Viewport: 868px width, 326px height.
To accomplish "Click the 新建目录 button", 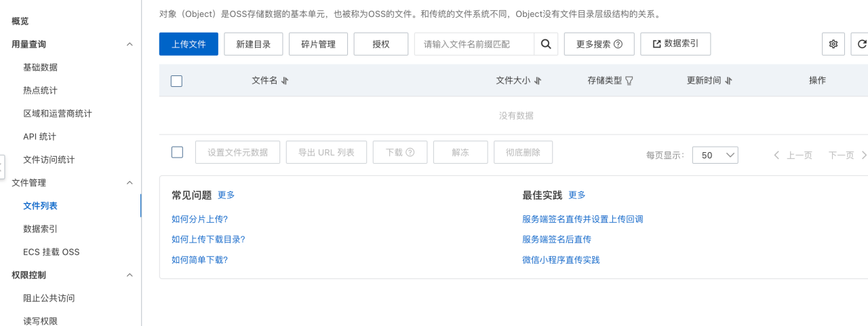I will pos(254,44).
